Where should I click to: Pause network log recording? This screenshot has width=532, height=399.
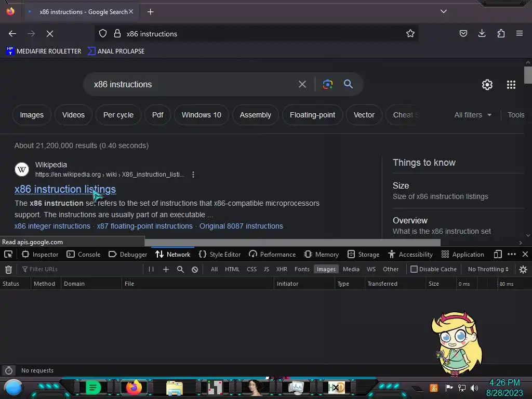click(151, 269)
